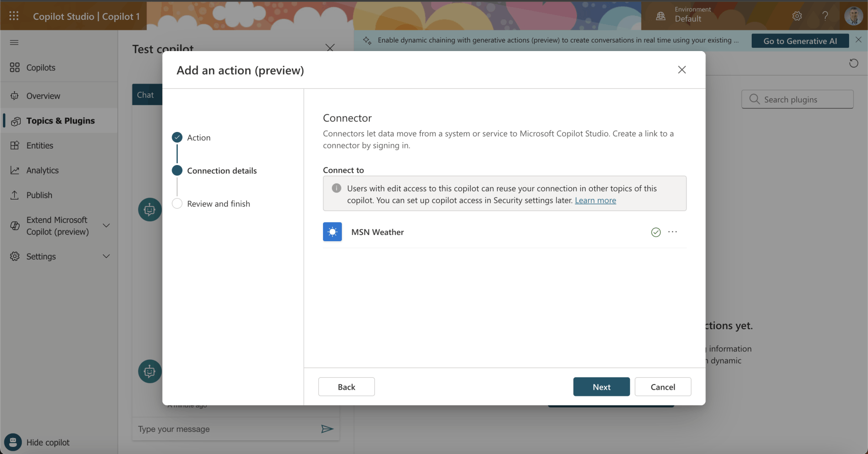
Task: Go to Analytics in sidebar
Action: click(43, 170)
